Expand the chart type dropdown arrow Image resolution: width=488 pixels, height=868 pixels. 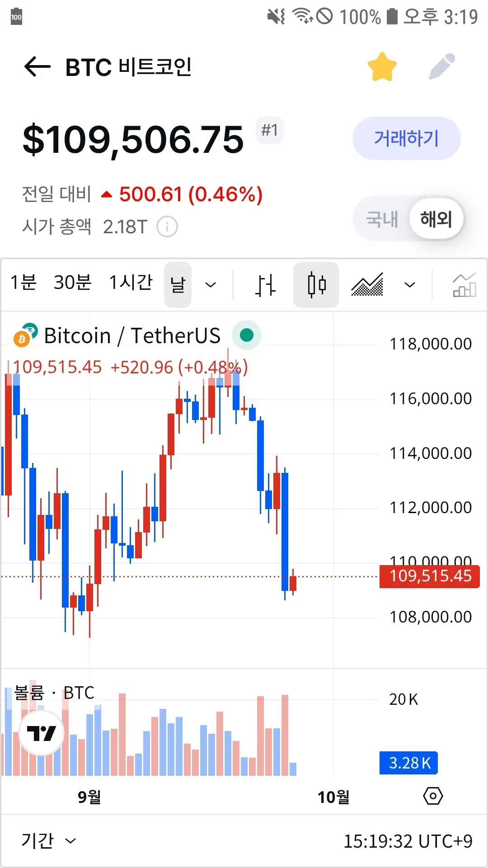409,285
